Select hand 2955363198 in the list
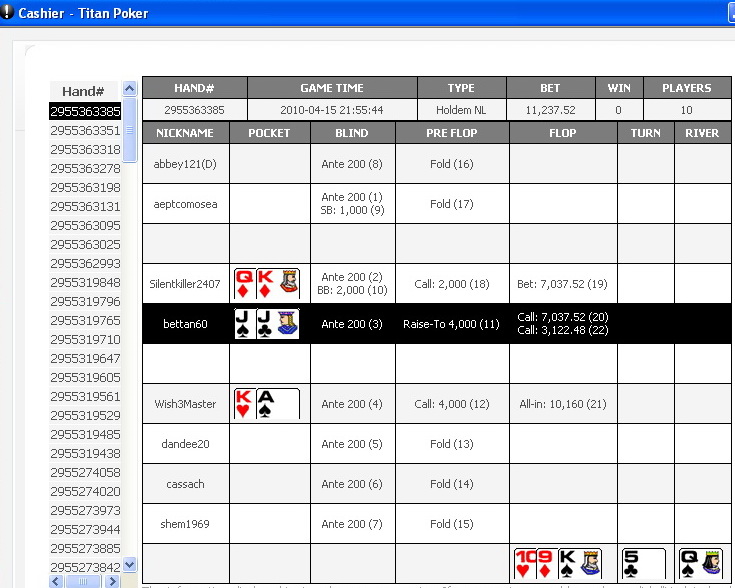Screen dimensions: 735x588 click(85, 188)
